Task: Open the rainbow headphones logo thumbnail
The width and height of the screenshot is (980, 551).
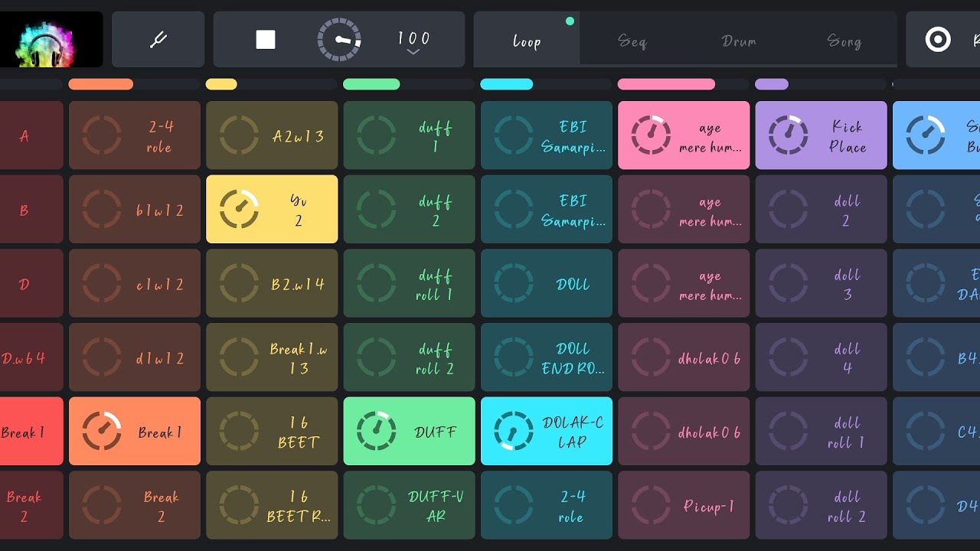Action: coord(51,40)
